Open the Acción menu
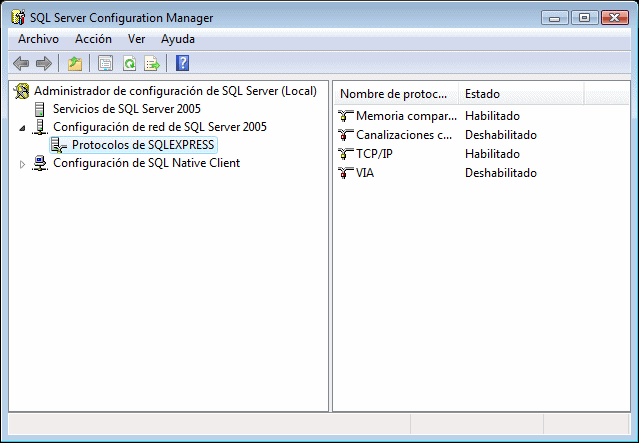Viewport: 639px width, 443px height. (93, 39)
